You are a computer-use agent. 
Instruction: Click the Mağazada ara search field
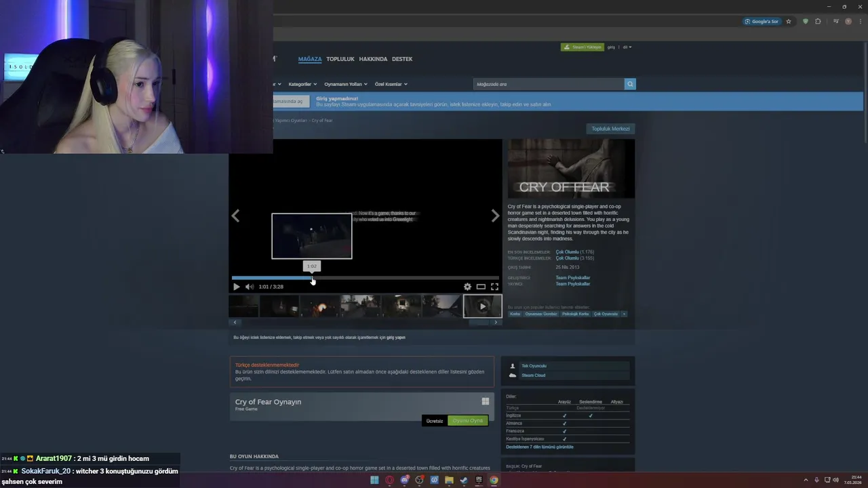[548, 84]
